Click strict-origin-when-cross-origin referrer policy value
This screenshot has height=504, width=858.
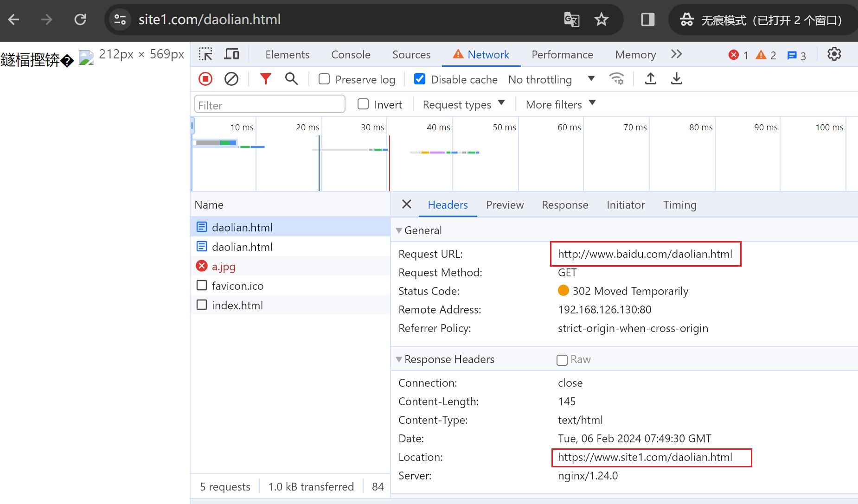click(x=633, y=328)
